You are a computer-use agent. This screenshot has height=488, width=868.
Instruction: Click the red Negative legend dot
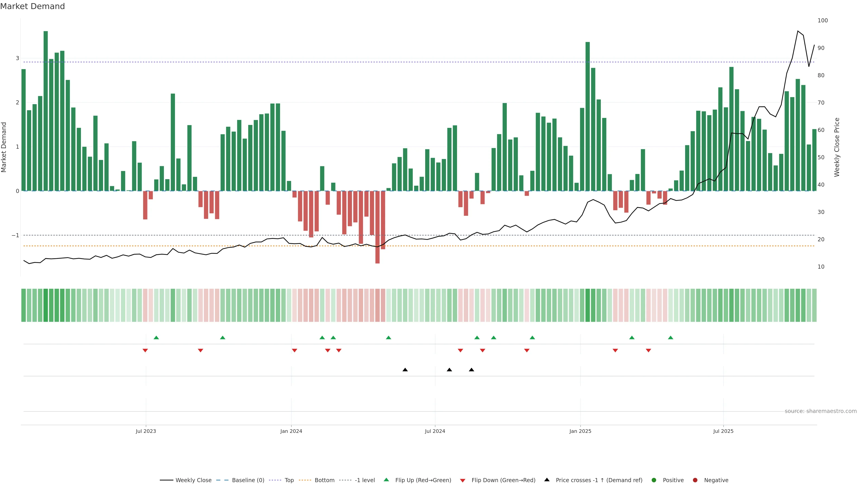coord(695,480)
